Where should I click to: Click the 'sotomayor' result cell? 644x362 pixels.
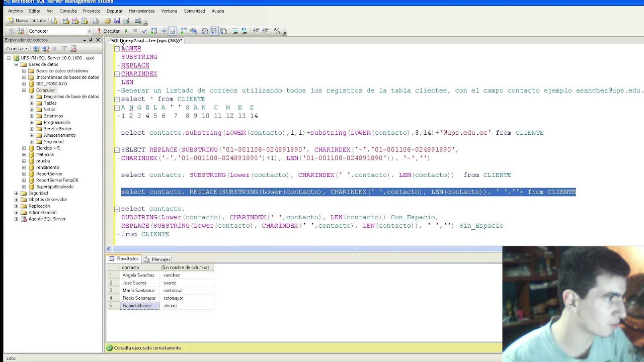[x=187, y=298]
